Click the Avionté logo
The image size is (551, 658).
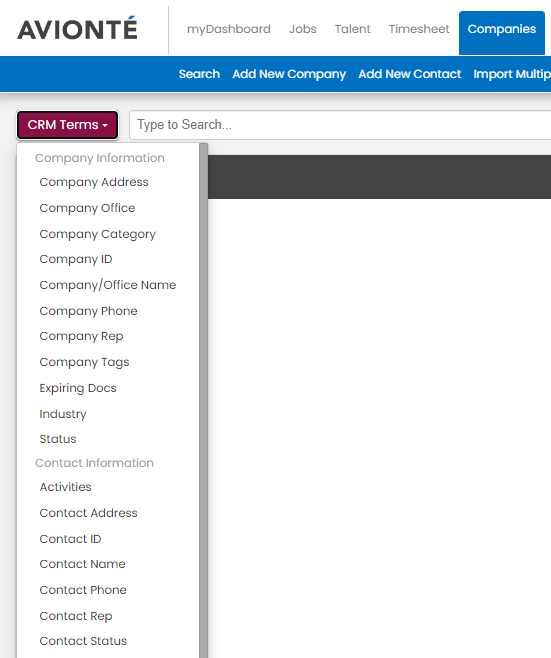pyautogui.click(x=77, y=29)
